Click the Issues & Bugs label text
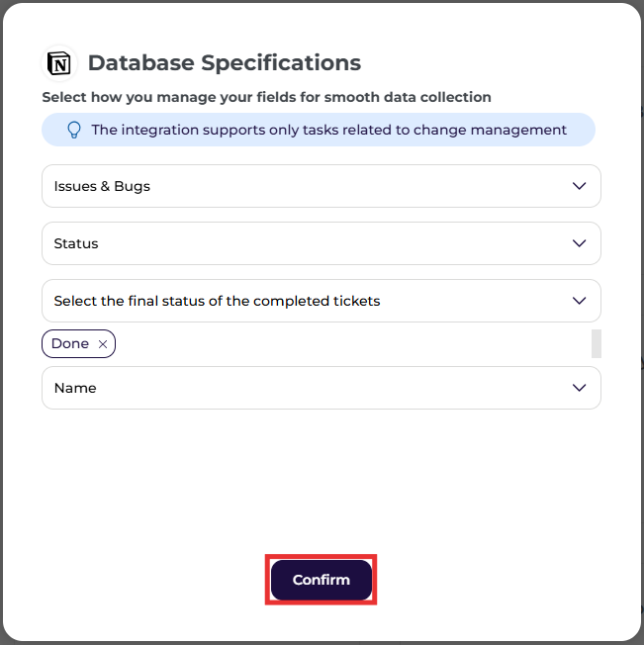The image size is (644, 645). (102, 186)
